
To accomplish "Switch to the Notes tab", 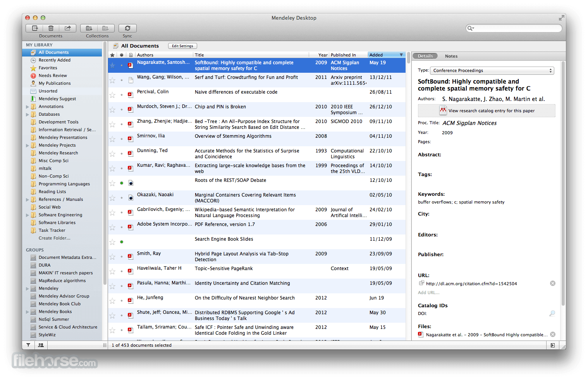I will click(x=451, y=56).
